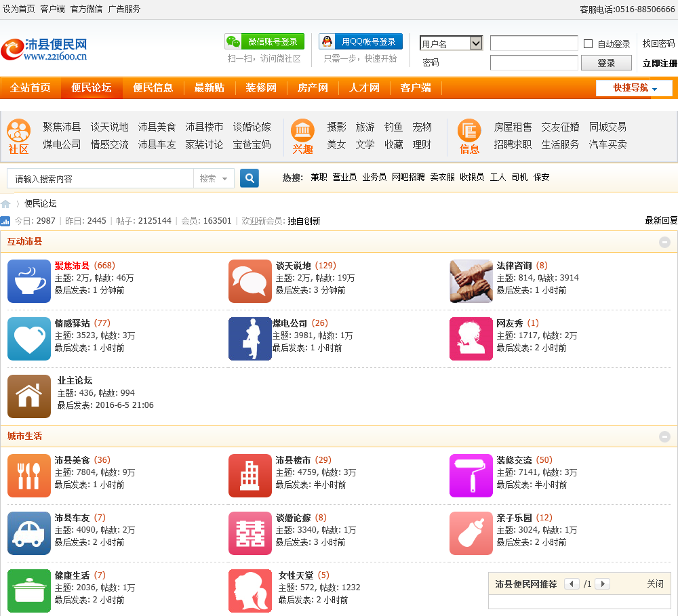Select the 便民论坛 nav tab
678x616 pixels.
(92, 87)
